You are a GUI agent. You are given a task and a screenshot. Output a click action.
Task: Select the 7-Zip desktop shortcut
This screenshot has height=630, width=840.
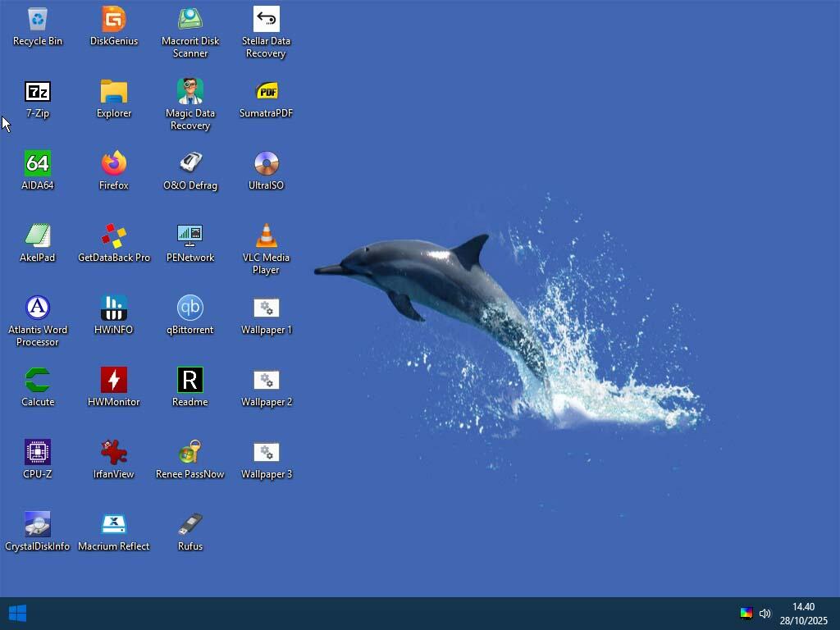(38, 92)
